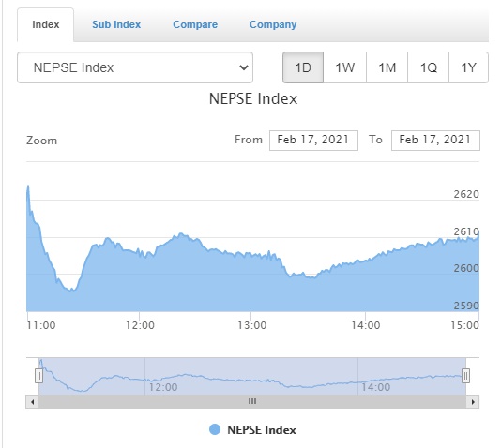The height and width of the screenshot is (448, 501).
Task: Click the From date field
Action: coord(313,140)
